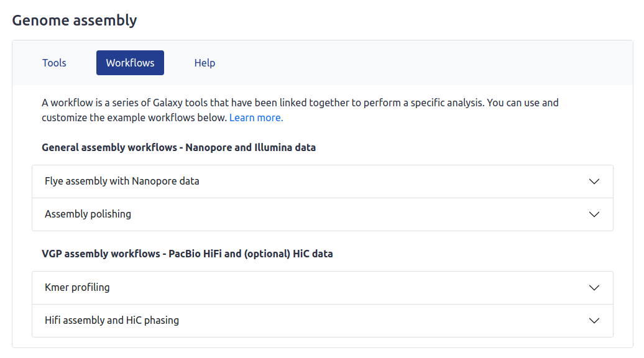Switch to the Tools tab
Viewport: 644px width, 358px height.
click(x=54, y=63)
